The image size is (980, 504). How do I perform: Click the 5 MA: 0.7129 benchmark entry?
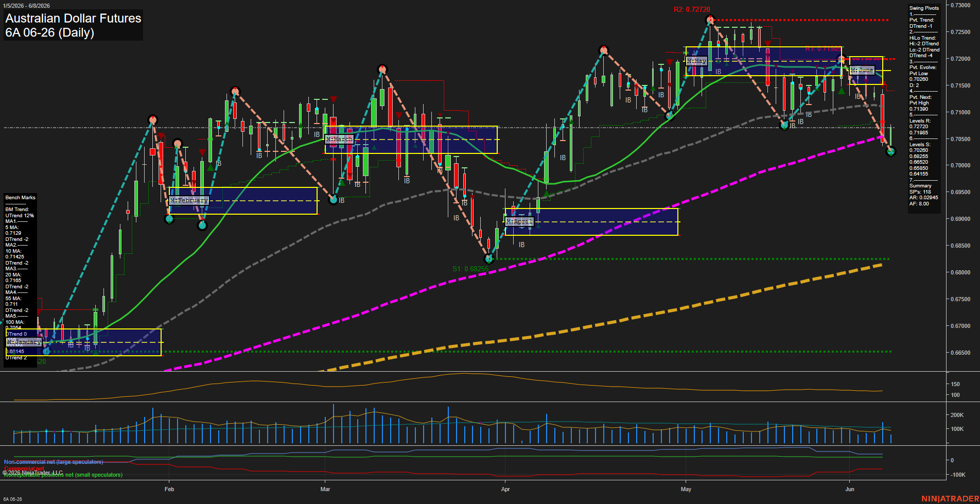[x=12, y=230]
